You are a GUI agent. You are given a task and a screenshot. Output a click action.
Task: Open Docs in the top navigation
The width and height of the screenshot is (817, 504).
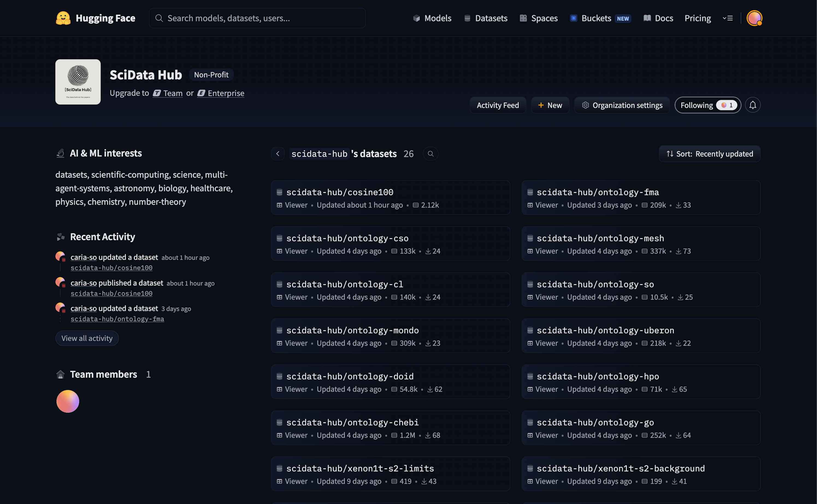click(x=658, y=18)
